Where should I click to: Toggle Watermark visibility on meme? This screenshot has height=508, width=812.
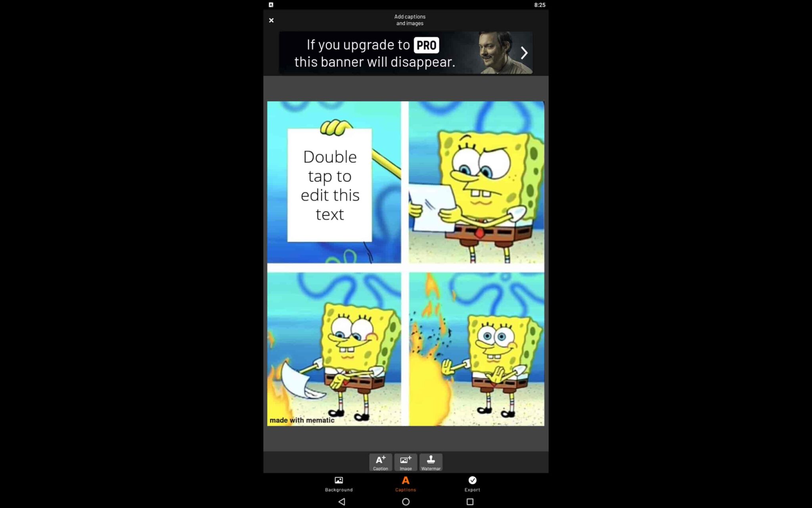pyautogui.click(x=431, y=462)
